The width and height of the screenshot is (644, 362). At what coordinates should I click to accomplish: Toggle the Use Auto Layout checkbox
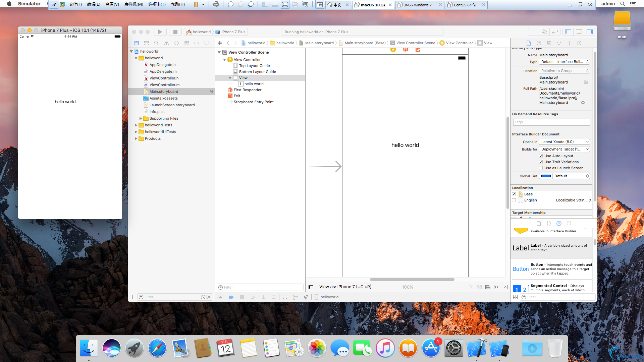click(541, 156)
